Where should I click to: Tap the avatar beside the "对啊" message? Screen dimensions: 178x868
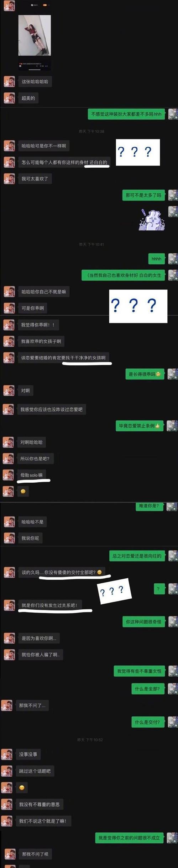[x=9, y=390]
